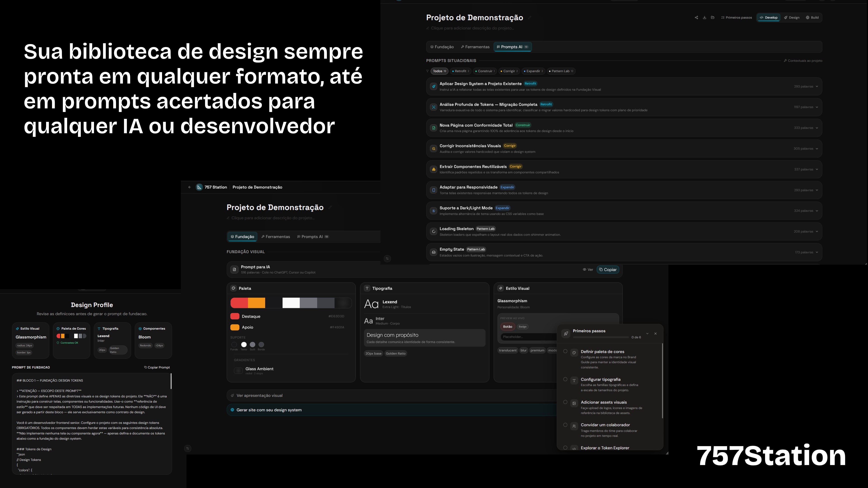Close the Primeiros passos panel
Screen dimensions: 868x488
tap(655, 333)
